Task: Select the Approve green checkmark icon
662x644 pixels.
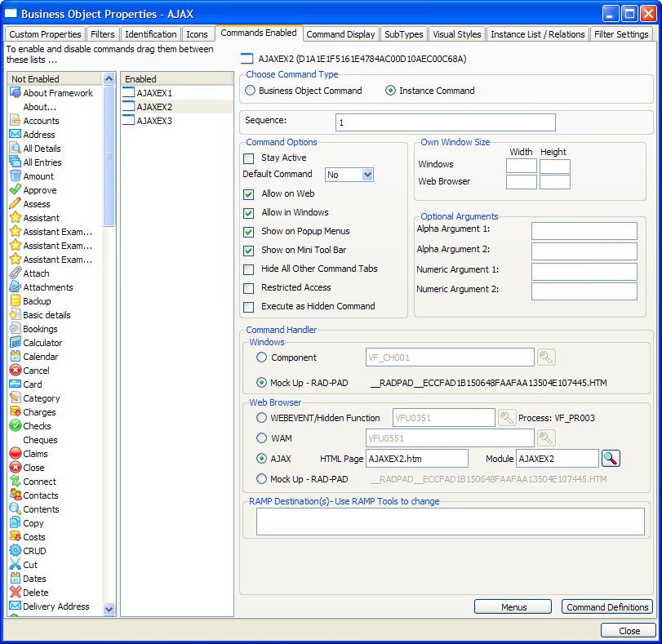Action: 16,190
